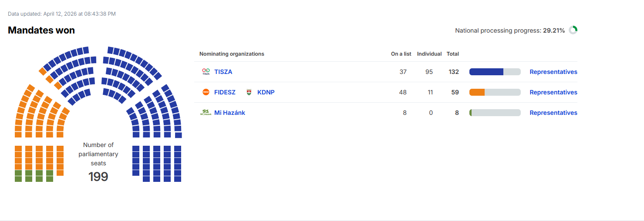Open the KDNP party link
The image size is (644, 221).
click(266, 92)
